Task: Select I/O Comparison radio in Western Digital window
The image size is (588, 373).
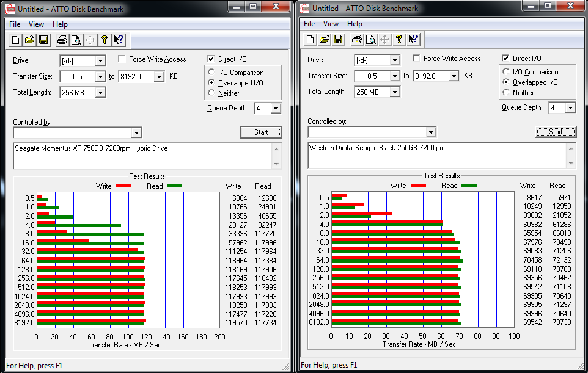Action: [x=506, y=71]
